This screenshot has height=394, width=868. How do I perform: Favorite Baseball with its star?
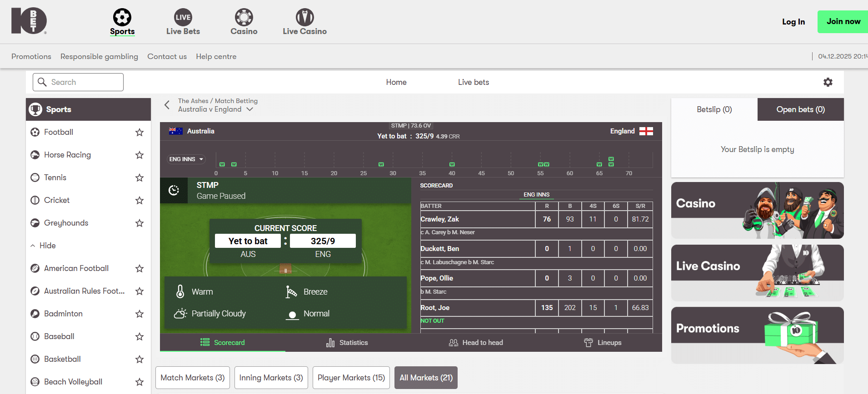(140, 336)
